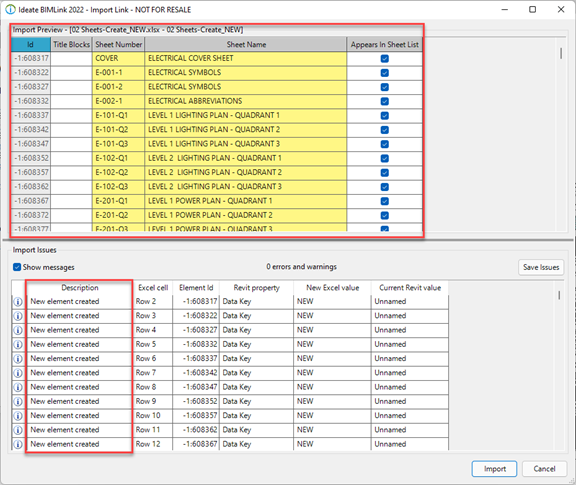The width and height of the screenshot is (576, 485).
Task: Select the ELECTRICAL ABBREVIATIONS cell
Action: (x=246, y=101)
